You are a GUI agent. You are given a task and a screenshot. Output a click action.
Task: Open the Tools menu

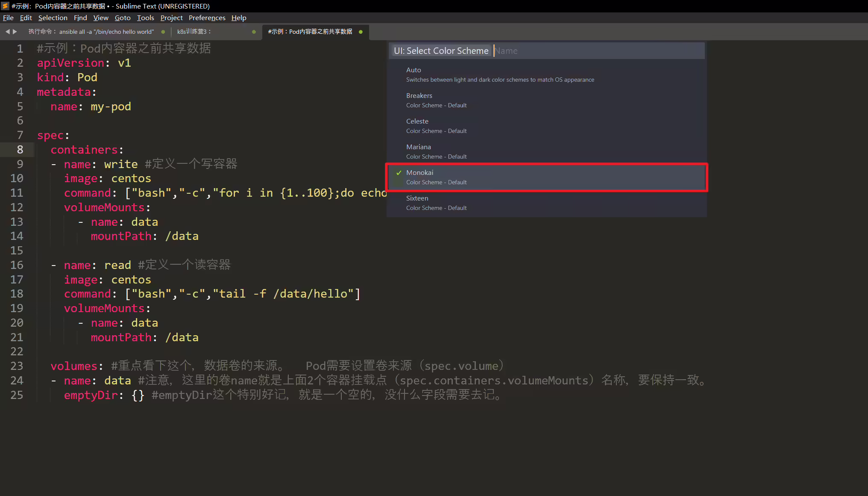coord(145,18)
